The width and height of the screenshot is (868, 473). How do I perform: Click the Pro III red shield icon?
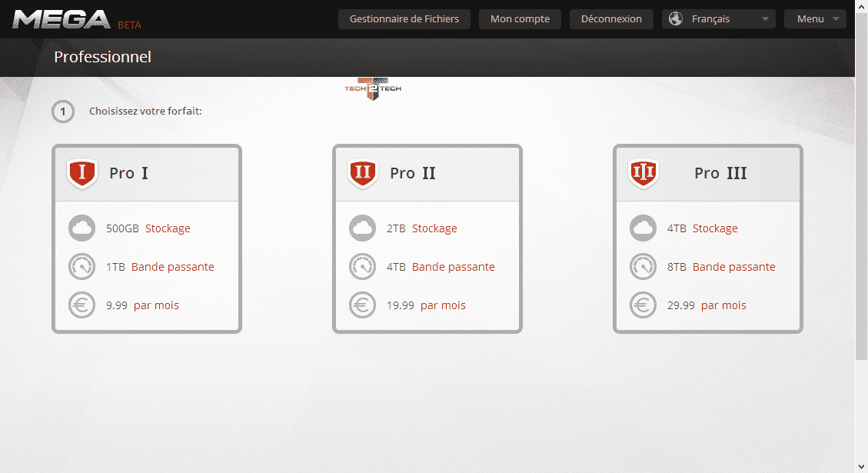(x=644, y=173)
